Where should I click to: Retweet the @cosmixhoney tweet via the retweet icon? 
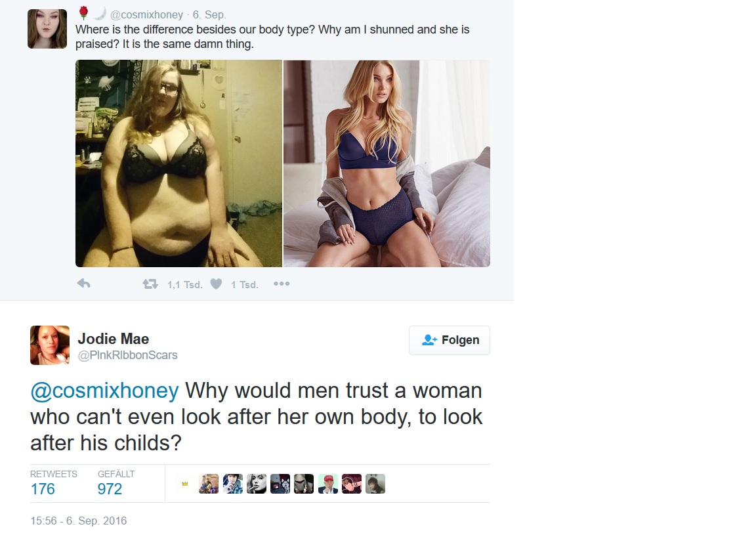tap(150, 284)
